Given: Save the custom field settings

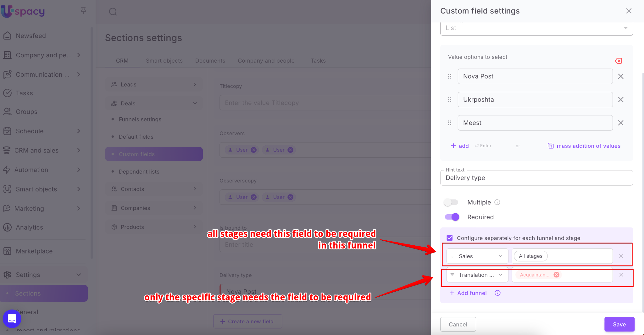Looking at the screenshot, I should 619,324.
